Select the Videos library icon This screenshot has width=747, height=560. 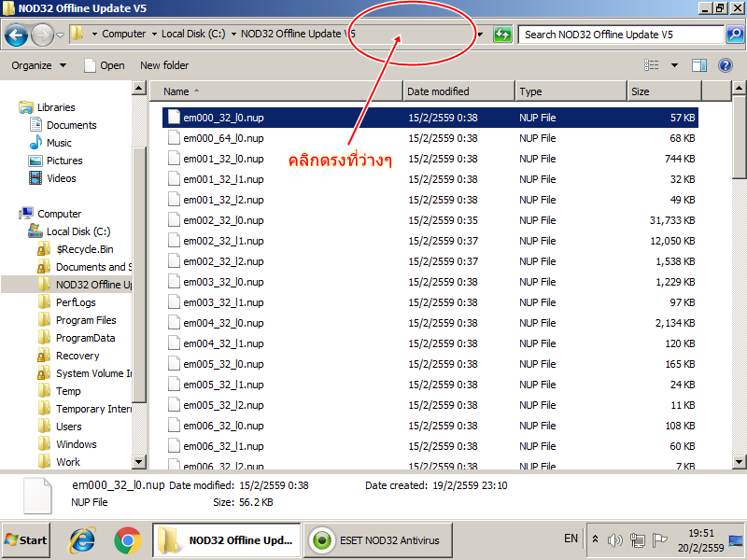[35, 178]
